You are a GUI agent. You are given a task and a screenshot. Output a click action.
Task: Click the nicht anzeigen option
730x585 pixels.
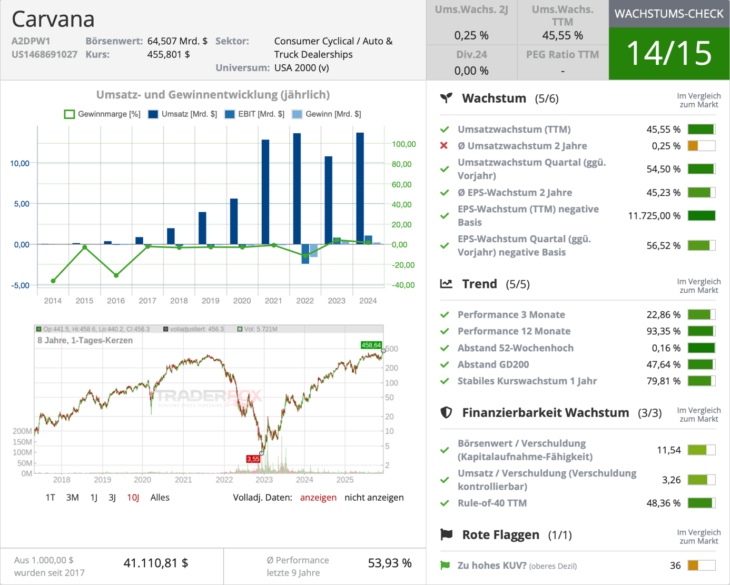[x=374, y=497]
